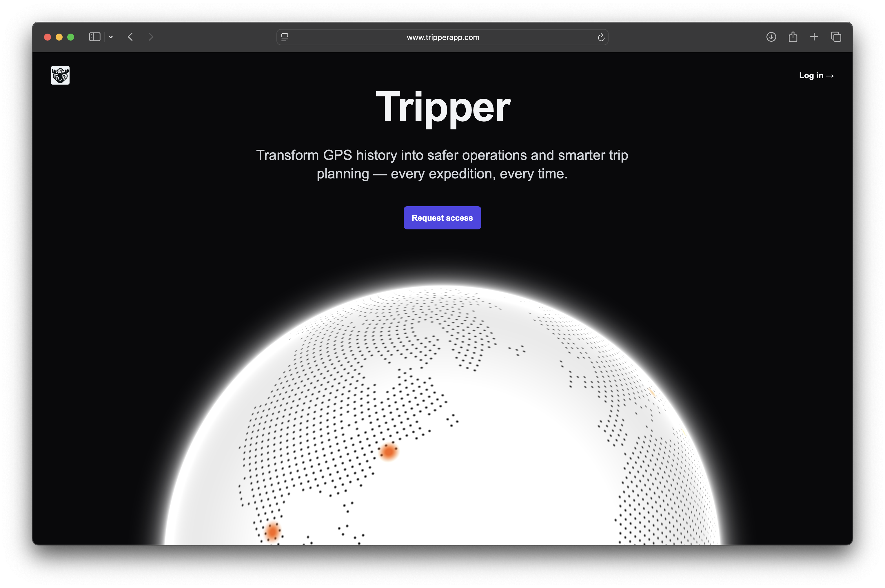The image size is (885, 588).
Task: Click the 'Transform GPS history' tagline text
Action: 442,164
